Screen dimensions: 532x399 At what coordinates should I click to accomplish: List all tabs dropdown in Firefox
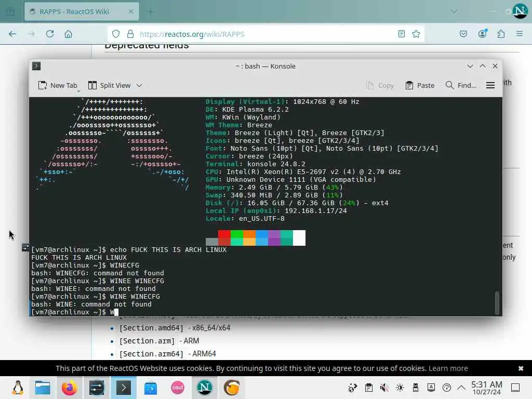(454, 11)
